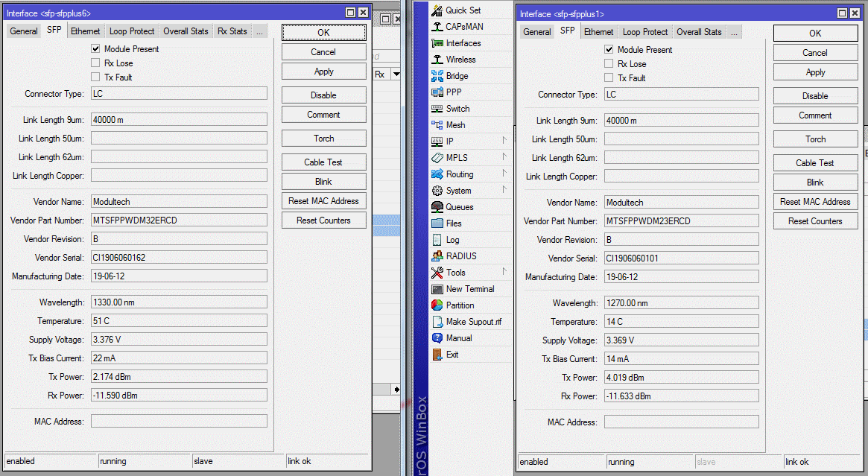Click the CAPsMAN icon

click(x=437, y=27)
